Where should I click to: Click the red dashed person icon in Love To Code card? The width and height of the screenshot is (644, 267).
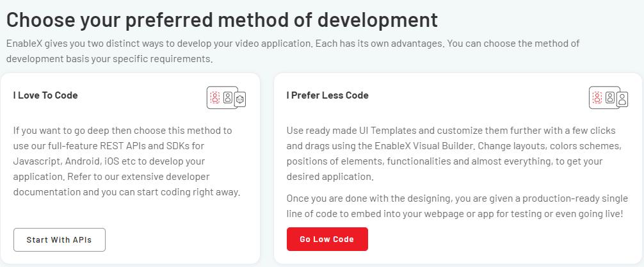click(x=215, y=97)
